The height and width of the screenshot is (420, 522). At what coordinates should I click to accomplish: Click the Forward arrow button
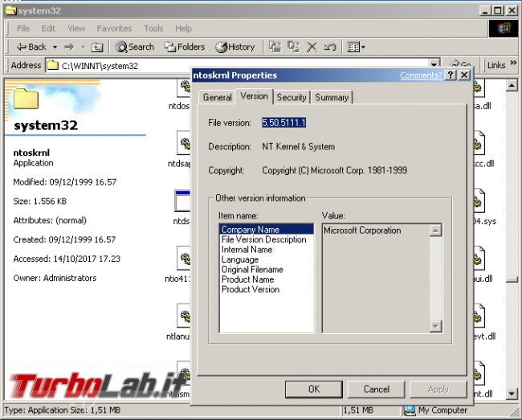[x=69, y=47]
